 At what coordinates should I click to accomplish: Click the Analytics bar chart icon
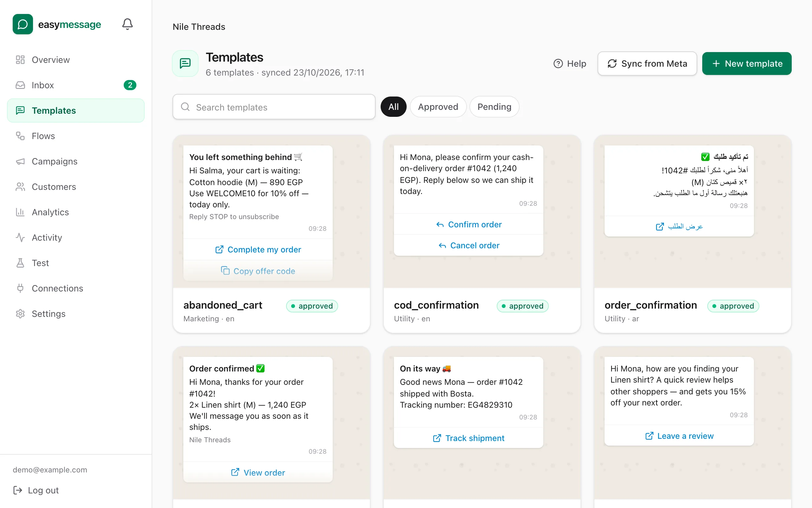click(x=20, y=212)
